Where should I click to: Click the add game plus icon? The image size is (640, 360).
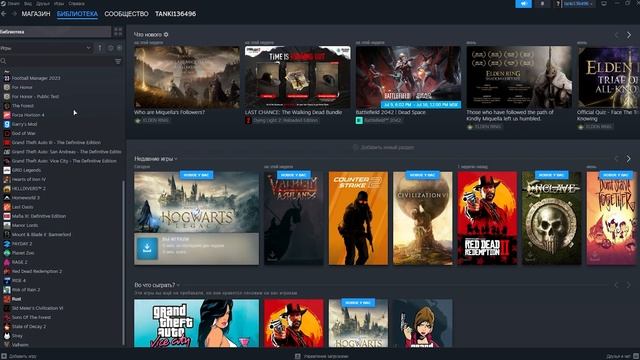[x=4, y=356]
